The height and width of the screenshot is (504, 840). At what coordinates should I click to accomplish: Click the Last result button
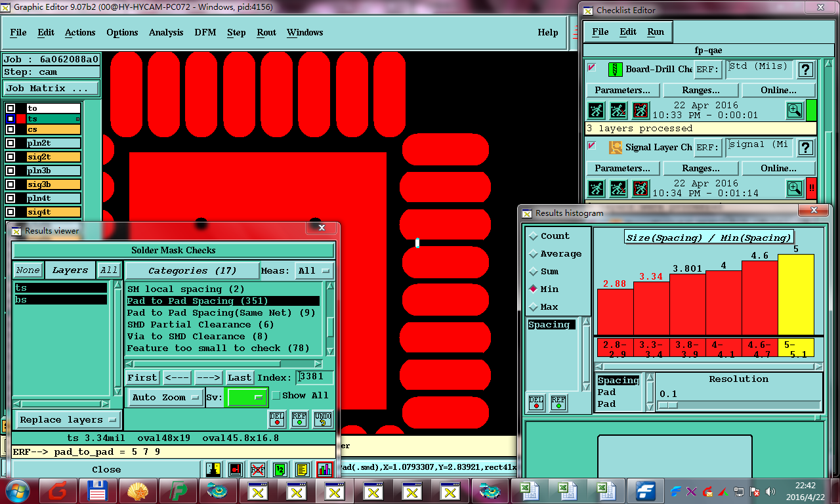(x=240, y=377)
